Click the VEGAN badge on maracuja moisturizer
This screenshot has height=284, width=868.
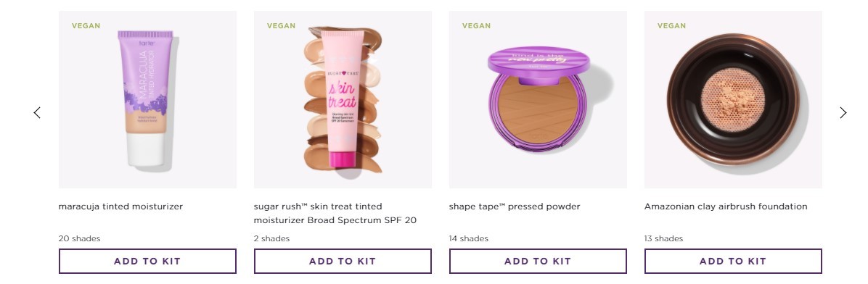tap(86, 26)
